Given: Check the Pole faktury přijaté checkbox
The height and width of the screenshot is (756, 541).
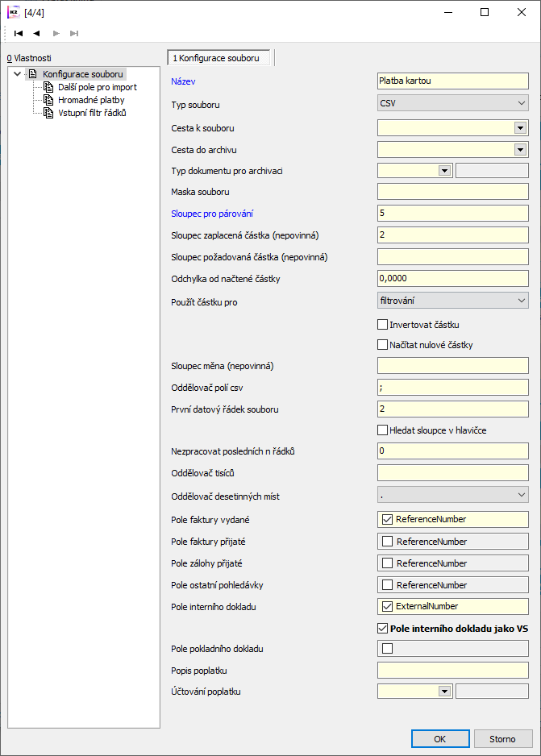Looking at the screenshot, I should [387, 542].
